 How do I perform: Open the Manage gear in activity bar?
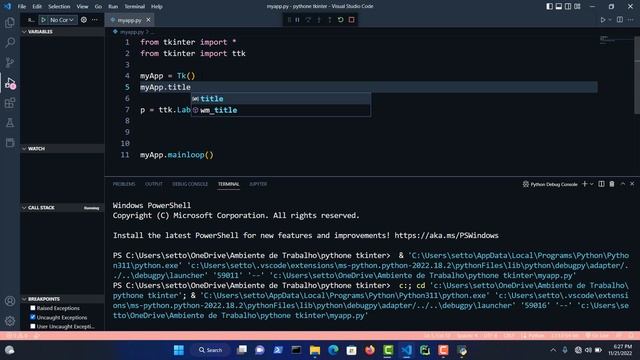pos(10,321)
